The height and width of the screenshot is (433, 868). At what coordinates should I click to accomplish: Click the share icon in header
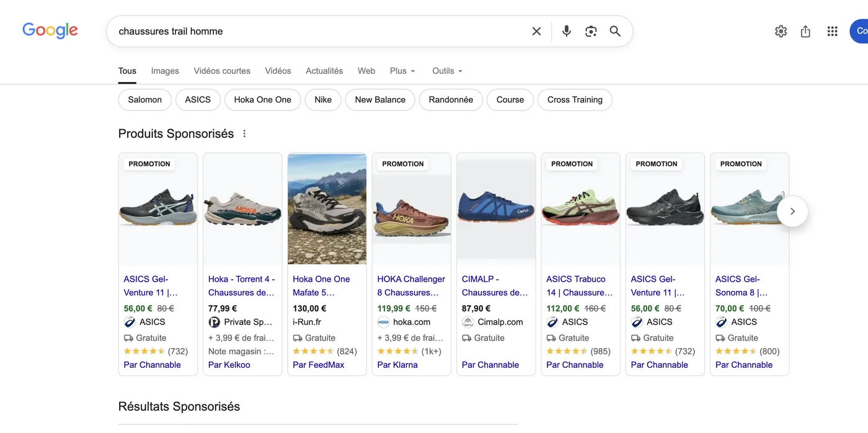tap(805, 31)
